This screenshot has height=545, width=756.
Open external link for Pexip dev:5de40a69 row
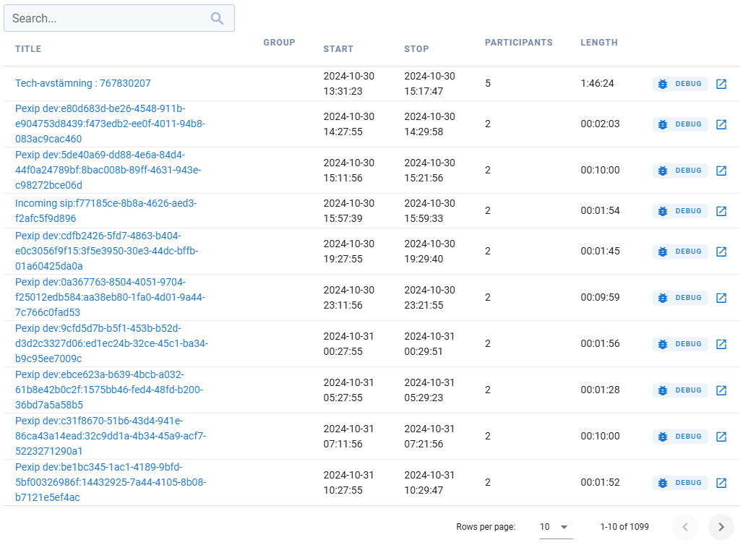[x=721, y=171]
